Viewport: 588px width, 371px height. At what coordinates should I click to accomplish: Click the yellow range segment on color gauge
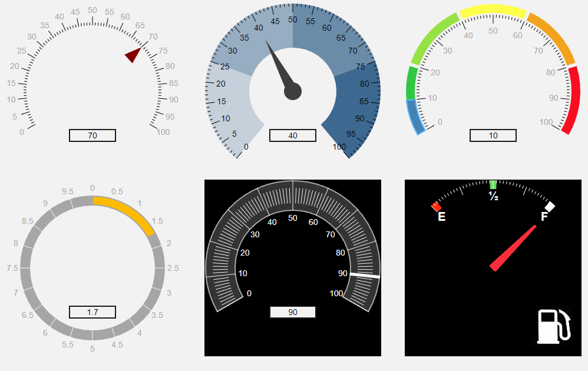click(x=493, y=11)
